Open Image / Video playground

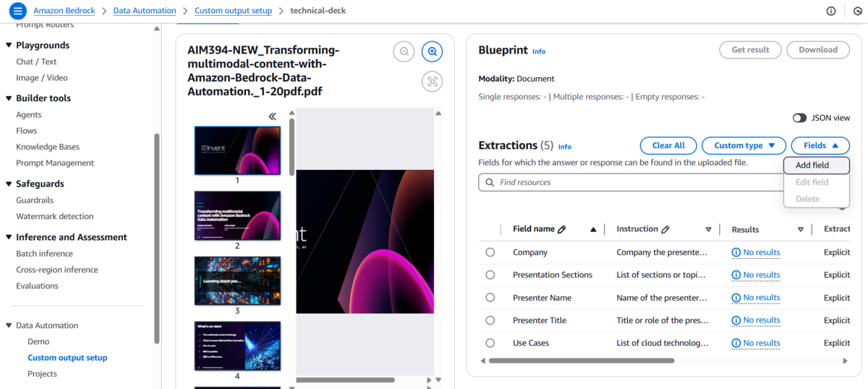click(42, 77)
